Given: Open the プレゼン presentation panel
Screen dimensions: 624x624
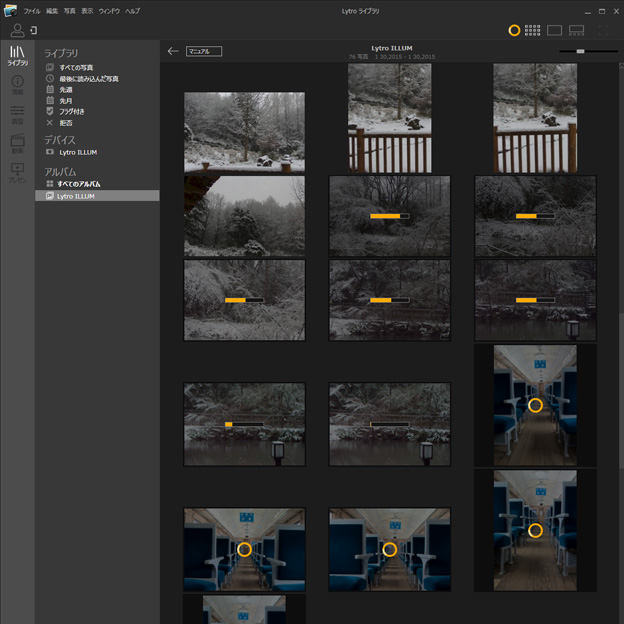Looking at the screenshot, I should 17,173.
